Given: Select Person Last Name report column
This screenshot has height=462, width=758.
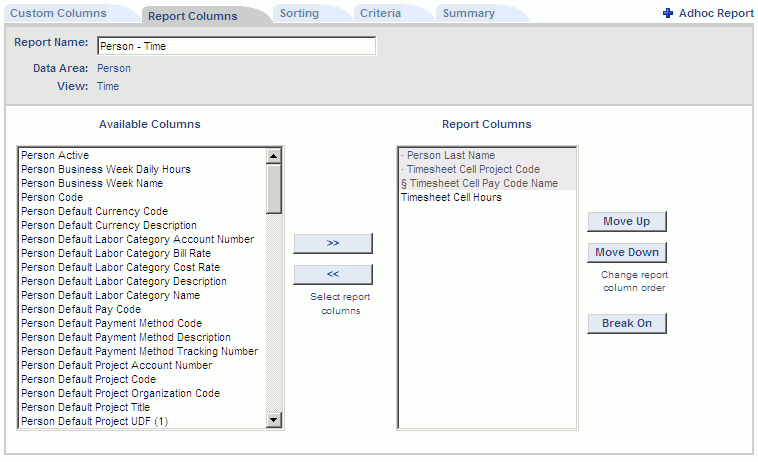Looking at the screenshot, I should pos(487,155).
